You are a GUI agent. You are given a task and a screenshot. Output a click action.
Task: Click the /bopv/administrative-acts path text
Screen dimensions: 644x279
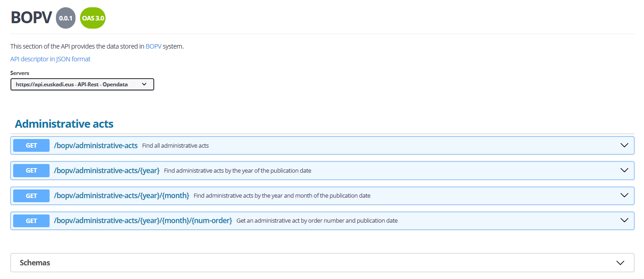tap(96, 145)
